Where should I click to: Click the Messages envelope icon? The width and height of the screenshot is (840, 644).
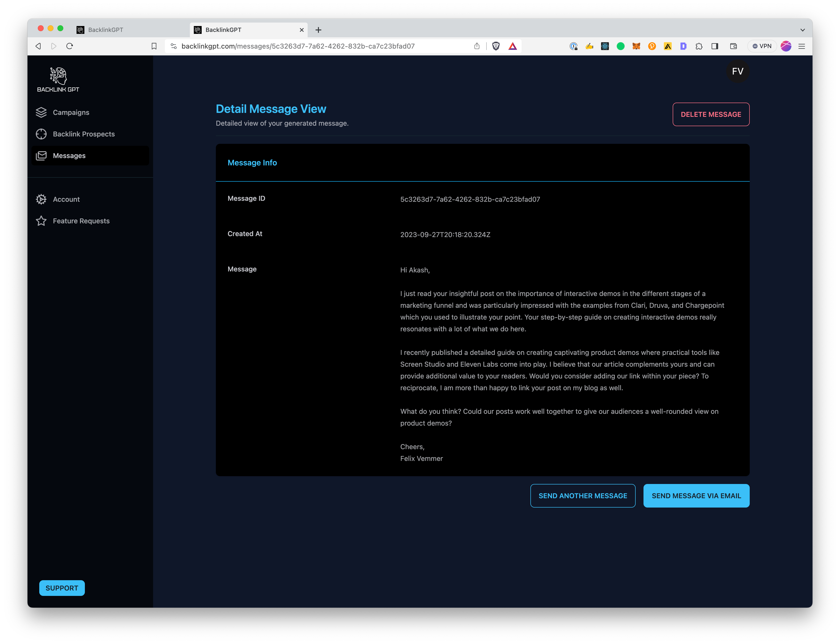tap(41, 156)
